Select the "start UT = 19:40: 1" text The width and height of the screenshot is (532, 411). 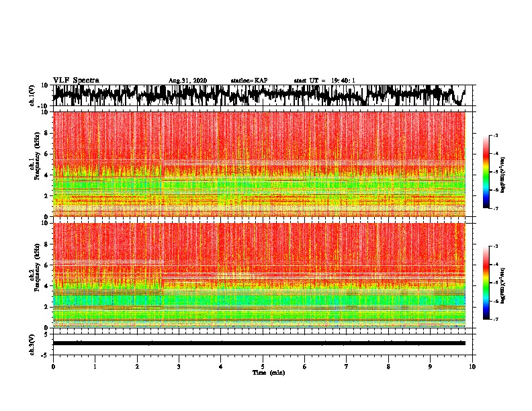point(324,81)
